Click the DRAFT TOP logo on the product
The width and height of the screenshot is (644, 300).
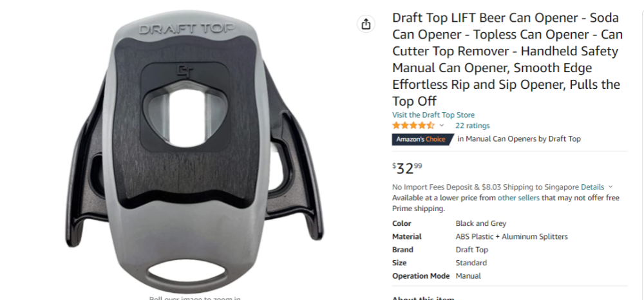(x=187, y=29)
